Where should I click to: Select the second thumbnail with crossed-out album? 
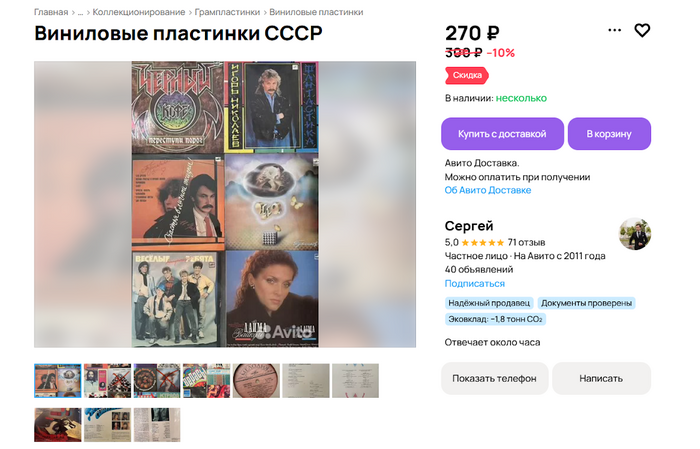tap(108, 381)
